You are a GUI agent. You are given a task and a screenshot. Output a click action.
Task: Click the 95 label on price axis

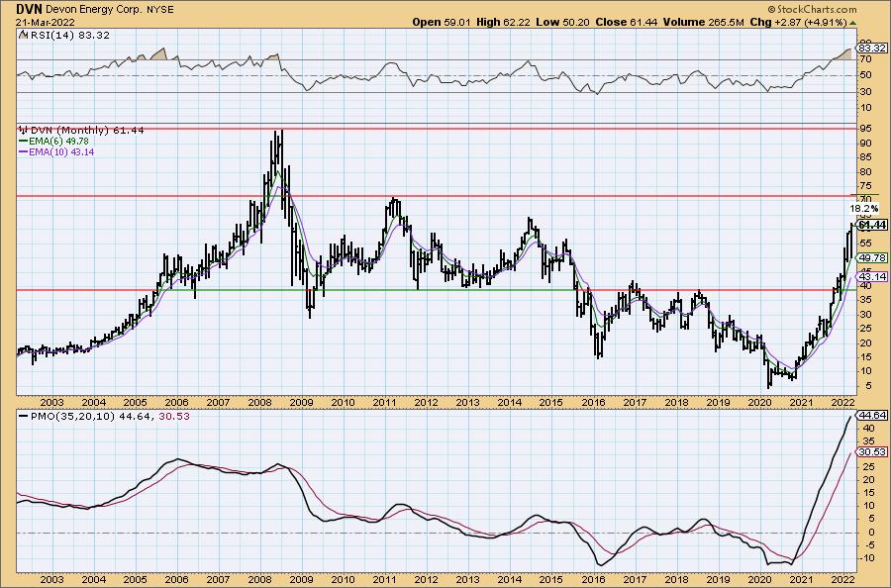click(x=865, y=129)
